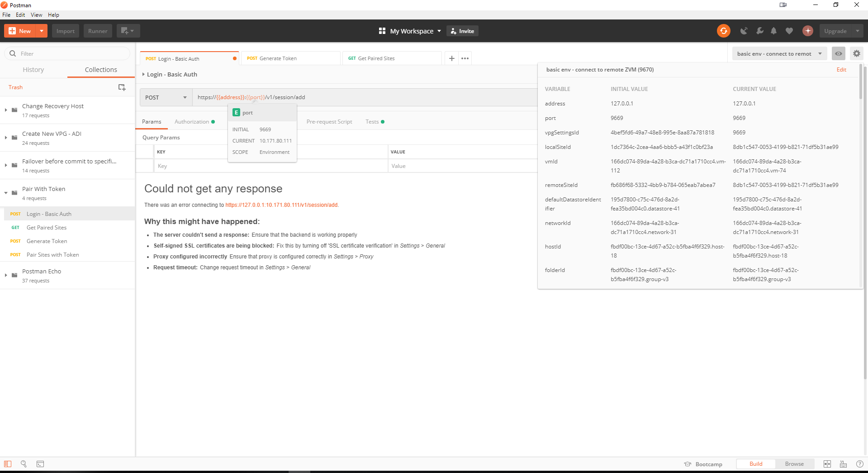Viewport: 868px width, 473px height.
Task: Click the settings gear next to environment selector
Action: [856, 53]
